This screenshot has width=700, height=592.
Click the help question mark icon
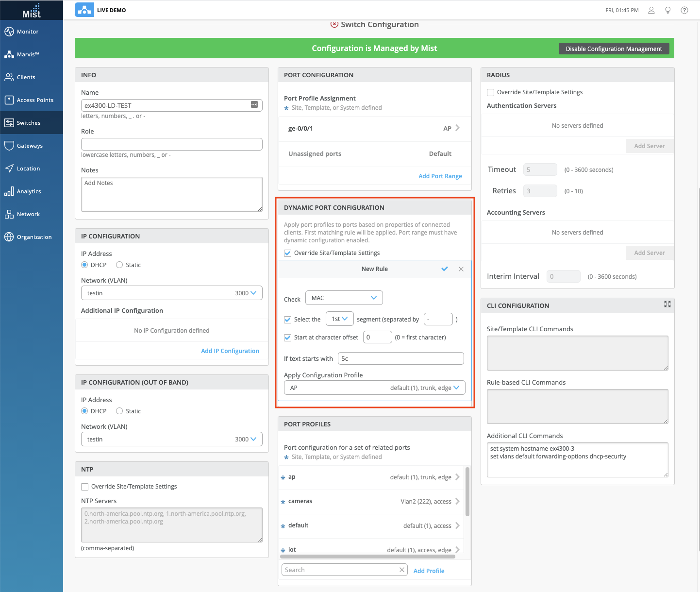[684, 10]
